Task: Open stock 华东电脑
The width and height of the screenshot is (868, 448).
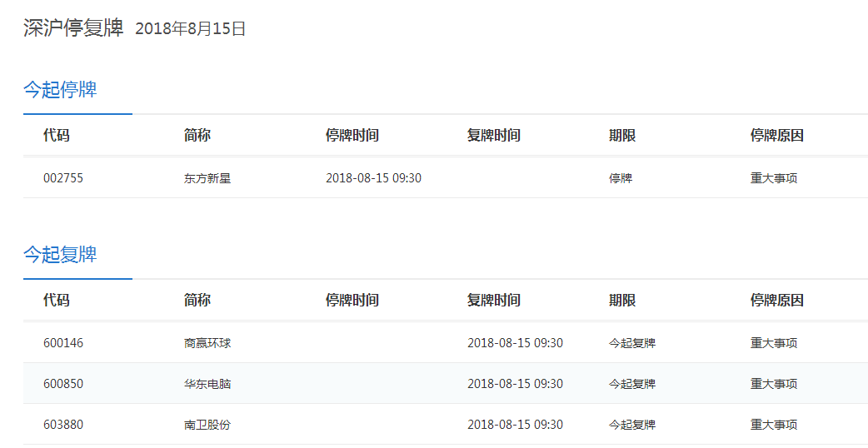Action: 207,384
